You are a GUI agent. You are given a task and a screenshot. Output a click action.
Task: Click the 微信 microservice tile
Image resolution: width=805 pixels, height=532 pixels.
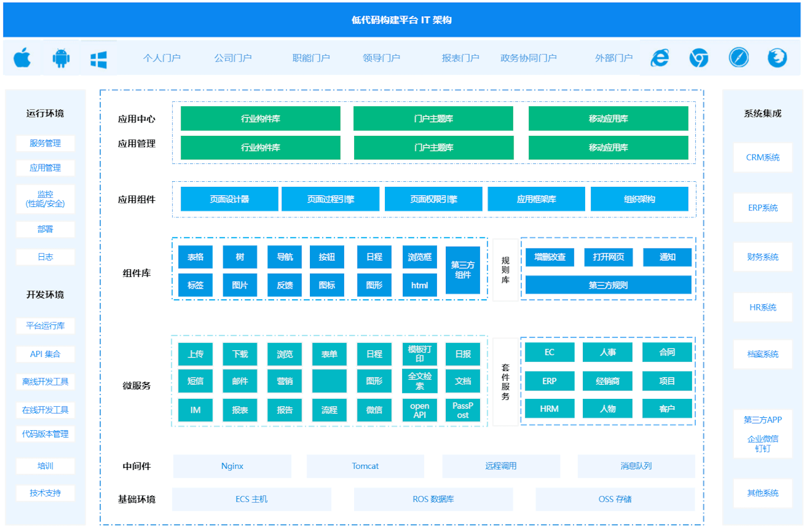coord(374,410)
